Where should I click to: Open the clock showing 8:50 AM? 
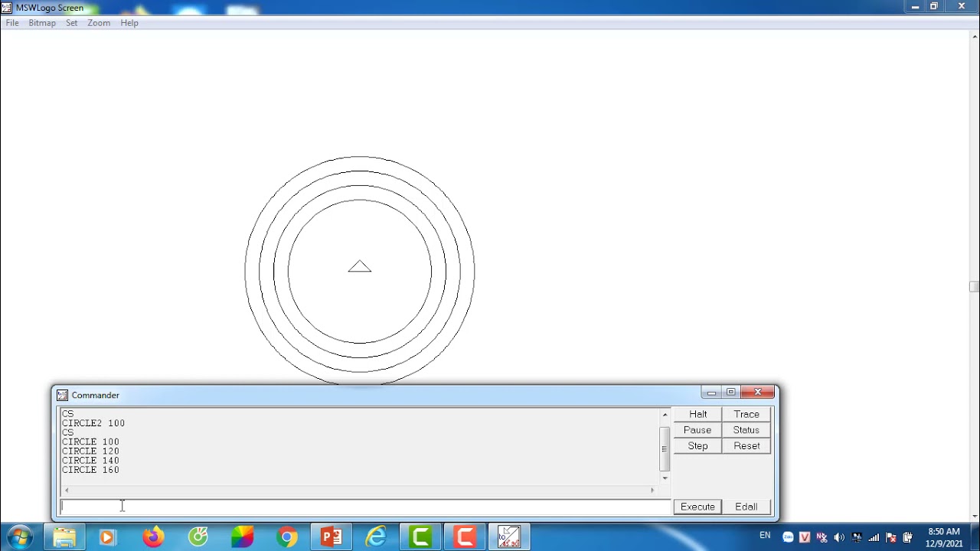click(944, 537)
